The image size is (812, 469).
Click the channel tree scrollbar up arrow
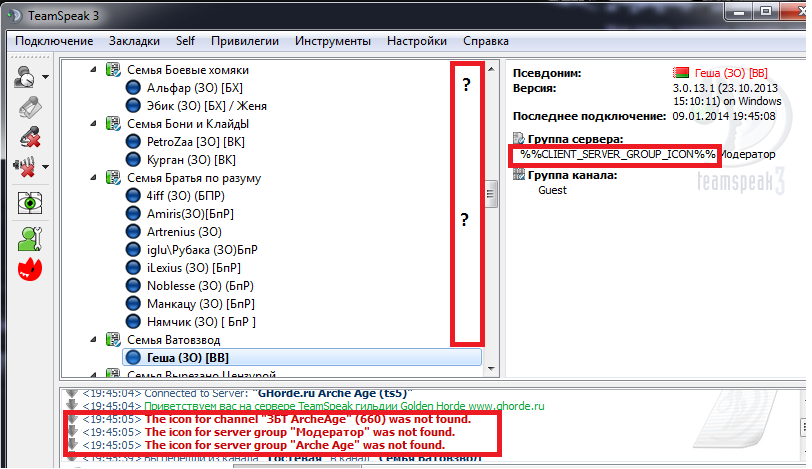point(491,69)
